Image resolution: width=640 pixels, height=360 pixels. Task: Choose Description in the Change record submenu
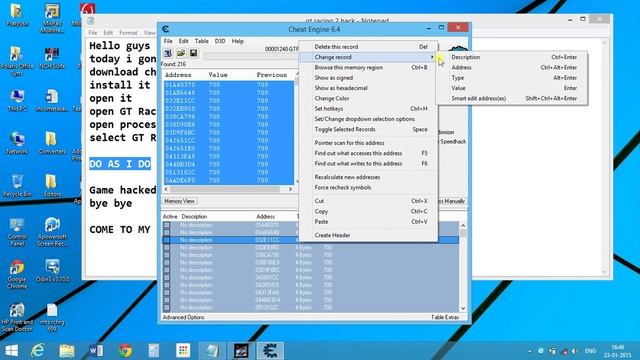click(x=512, y=57)
